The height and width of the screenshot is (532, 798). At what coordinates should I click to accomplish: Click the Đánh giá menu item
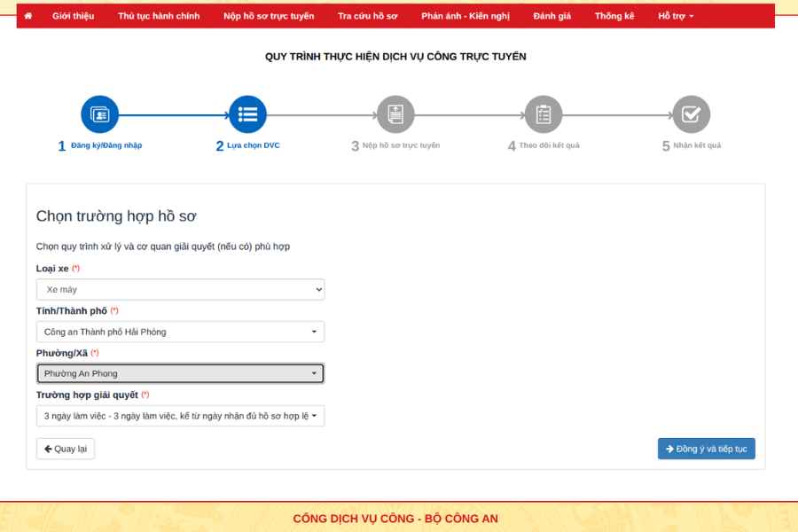(552, 16)
